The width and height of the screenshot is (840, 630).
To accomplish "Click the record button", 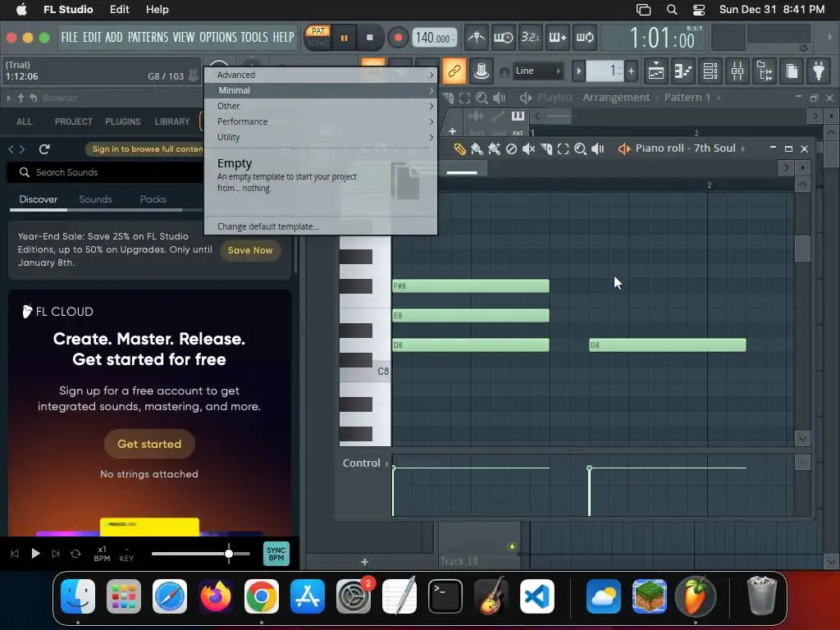I will click(398, 38).
